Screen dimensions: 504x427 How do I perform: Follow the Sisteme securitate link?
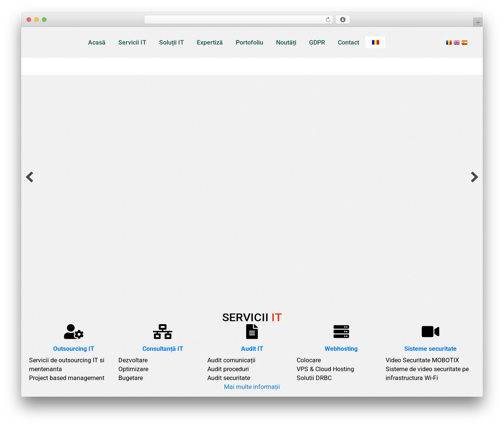[430, 349]
